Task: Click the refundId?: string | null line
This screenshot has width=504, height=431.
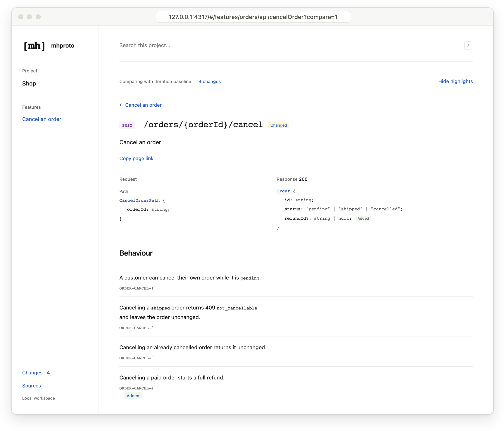Action: [318, 219]
